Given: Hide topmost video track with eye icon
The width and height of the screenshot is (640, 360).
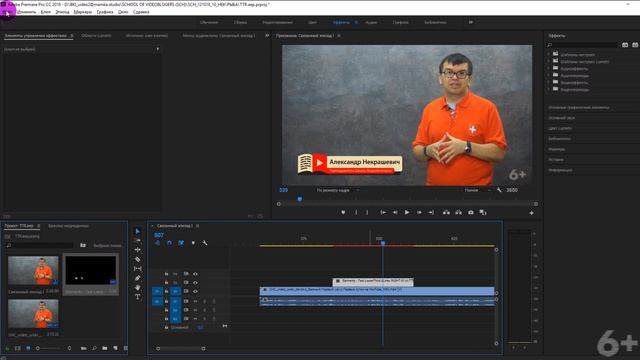Looking at the screenshot, I should [x=195, y=274].
